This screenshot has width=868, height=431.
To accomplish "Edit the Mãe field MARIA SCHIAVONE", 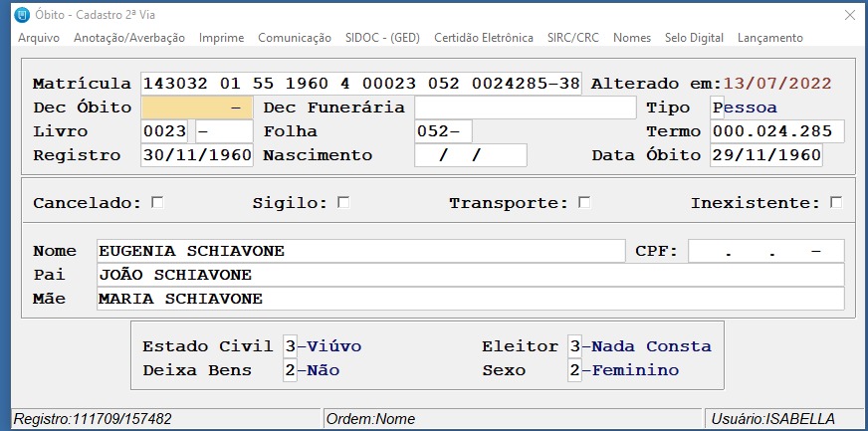I will (471, 299).
